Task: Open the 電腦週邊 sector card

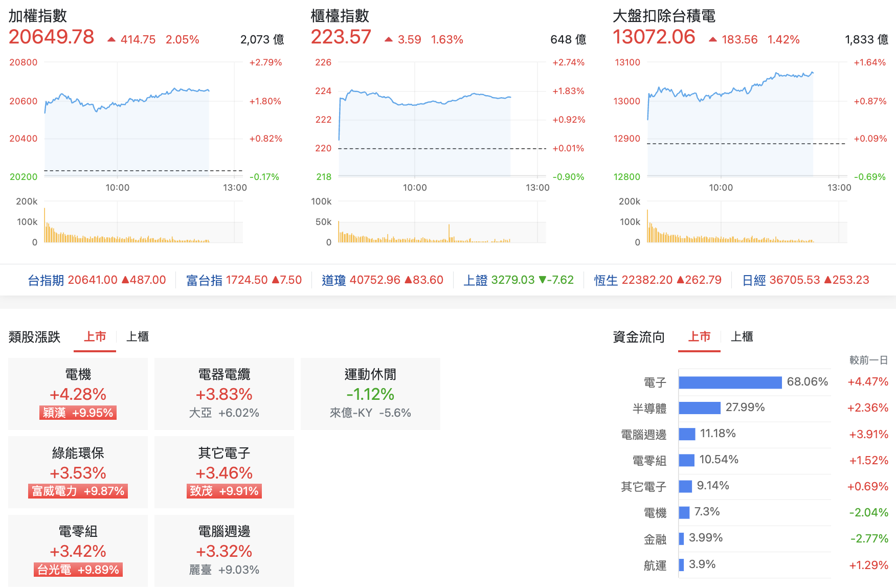Action: [x=224, y=551]
